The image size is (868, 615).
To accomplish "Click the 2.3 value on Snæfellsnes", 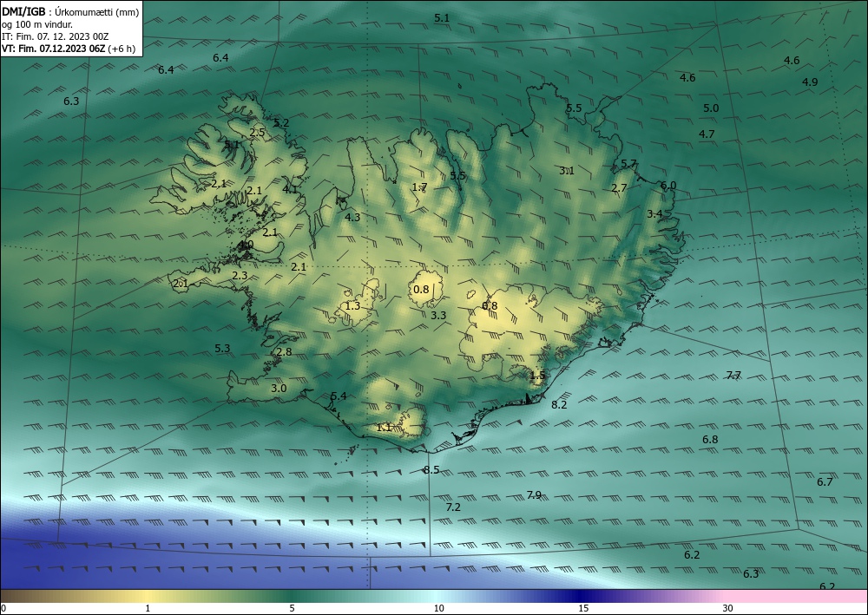I will (x=240, y=275).
